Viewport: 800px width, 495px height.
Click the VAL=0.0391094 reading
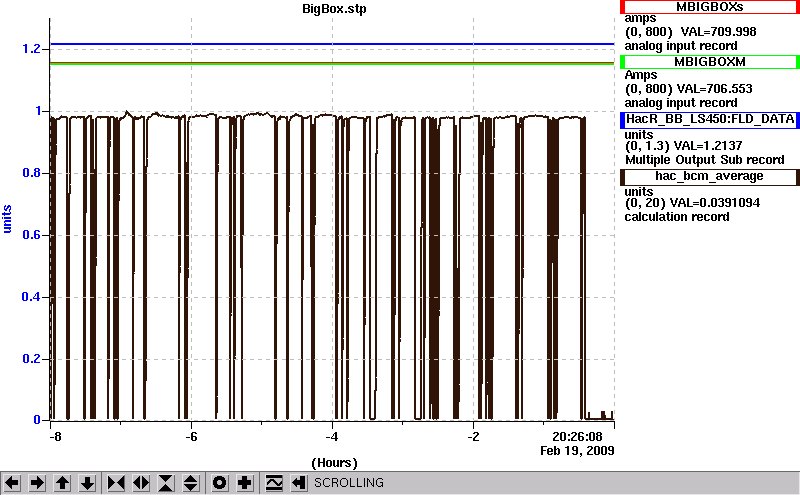[x=714, y=203]
